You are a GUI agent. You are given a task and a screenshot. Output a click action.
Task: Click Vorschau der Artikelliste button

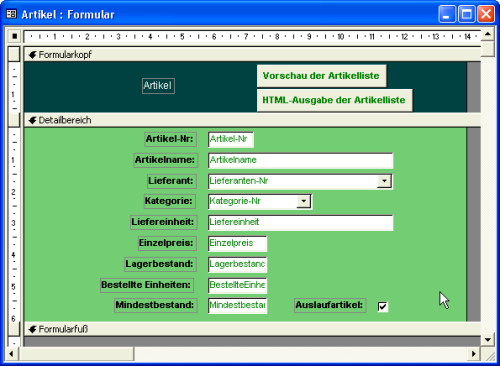[322, 76]
